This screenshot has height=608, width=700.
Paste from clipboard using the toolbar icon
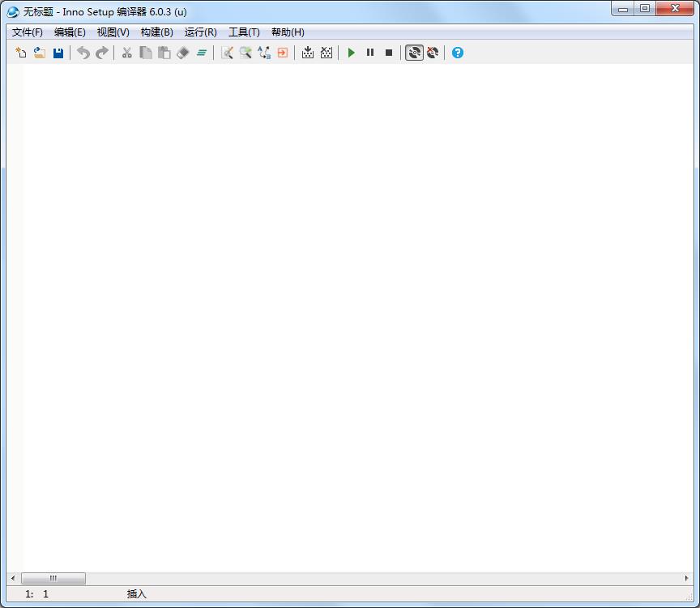pos(164,53)
